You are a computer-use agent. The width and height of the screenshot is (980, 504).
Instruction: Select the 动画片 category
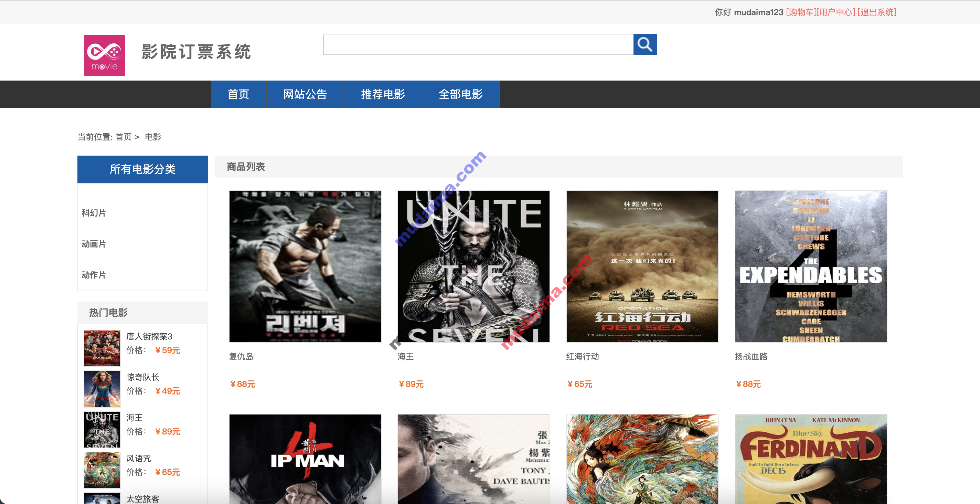pyautogui.click(x=94, y=244)
